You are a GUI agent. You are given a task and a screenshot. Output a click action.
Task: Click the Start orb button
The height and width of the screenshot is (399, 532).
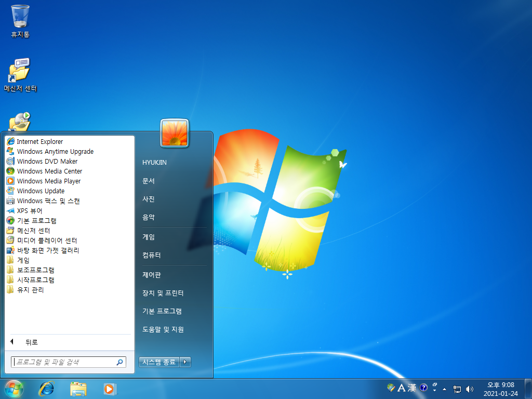point(14,389)
